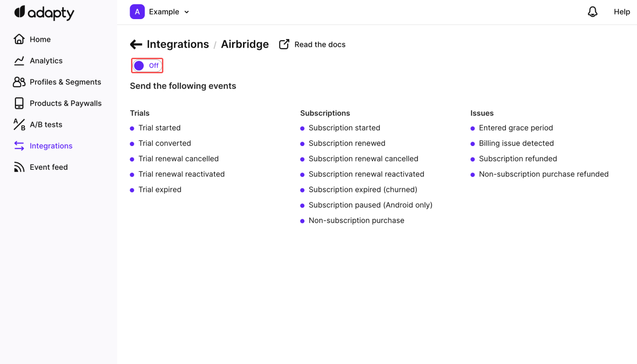The height and width of the screenshot is (364, 637).
Task: Click the Issues column heading
Action: (x=482, y=113)
